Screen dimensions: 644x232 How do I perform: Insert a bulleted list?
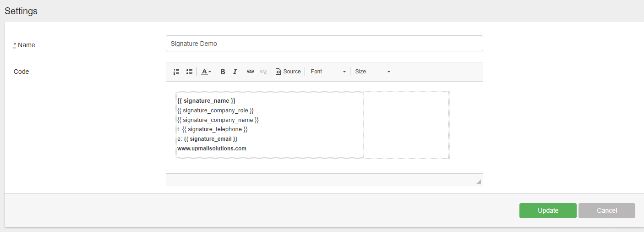[x=189, y=72]
